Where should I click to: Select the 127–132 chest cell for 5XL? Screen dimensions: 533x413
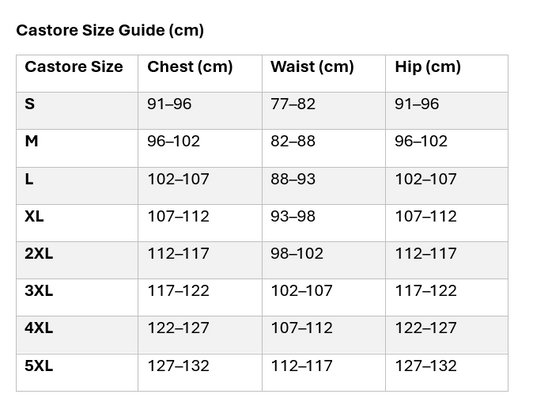click(x=178, y=366)
